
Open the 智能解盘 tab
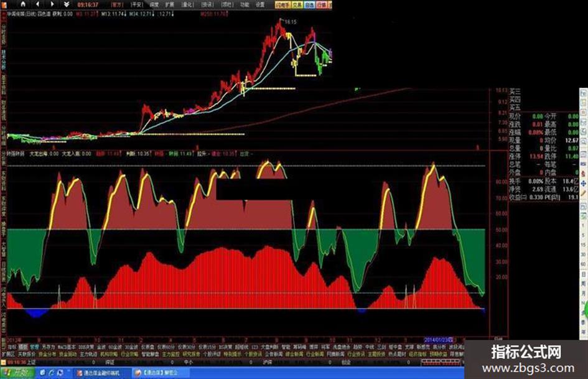point(150,354)
